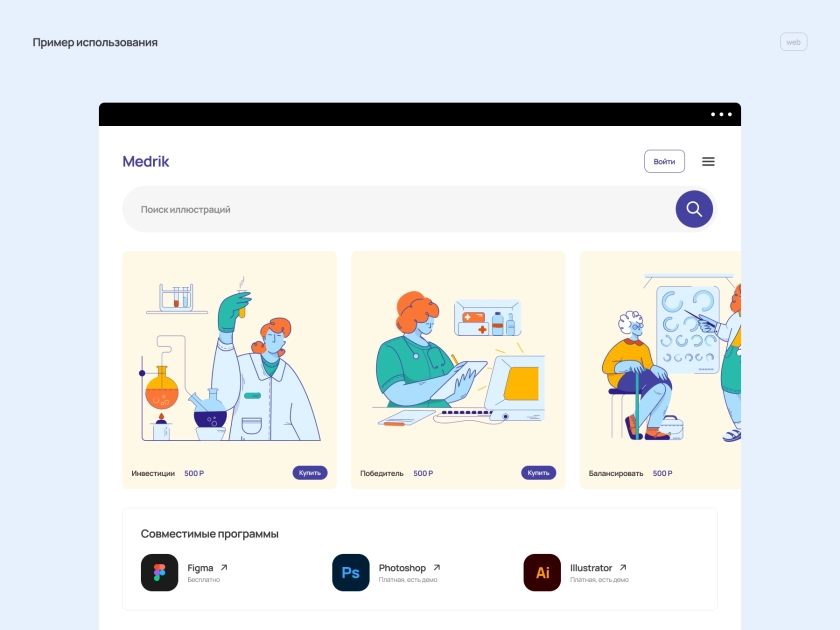
Task: Open the Illustrator link text
Action: [x=591, y=567]
